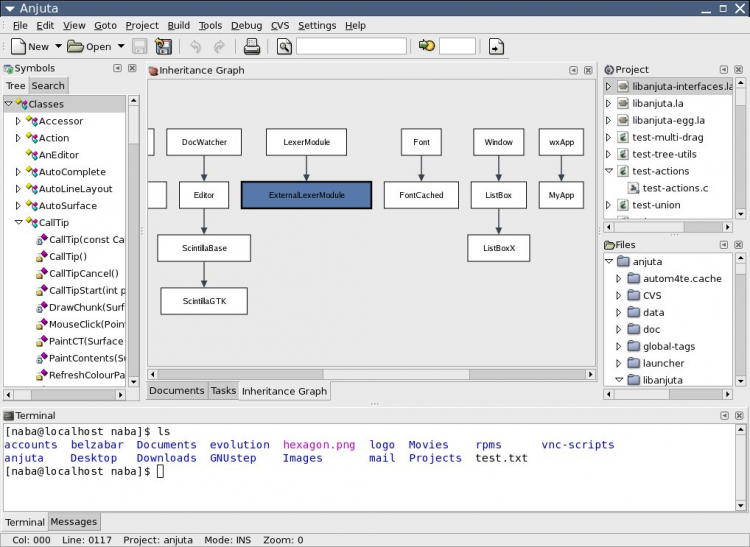Select the ExternalLexerModule graph node
750x547 pixels.
click(306, 195)
